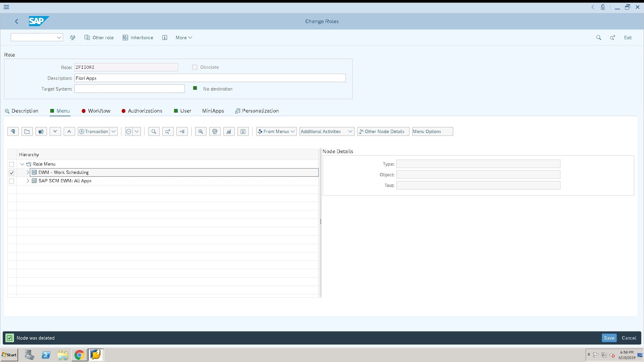Click the print icon in menu toolbar
This screenshot has height=362, width=644.
215,132
